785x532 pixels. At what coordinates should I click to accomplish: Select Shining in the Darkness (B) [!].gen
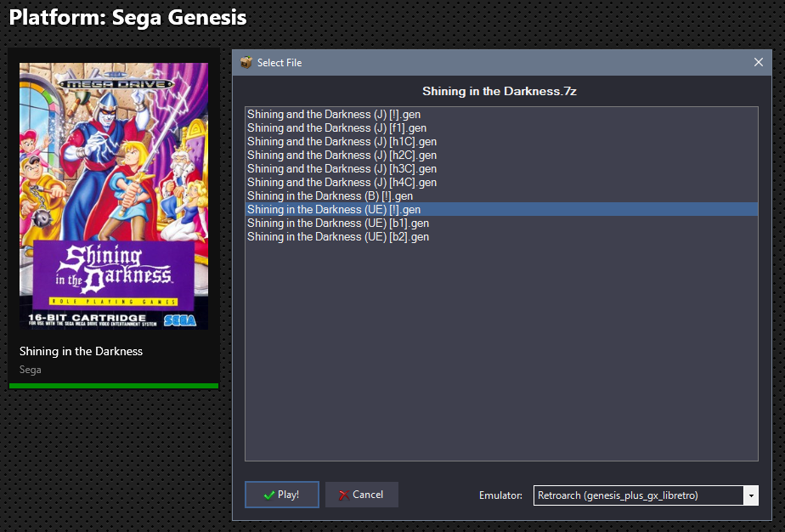coord(501,195)
